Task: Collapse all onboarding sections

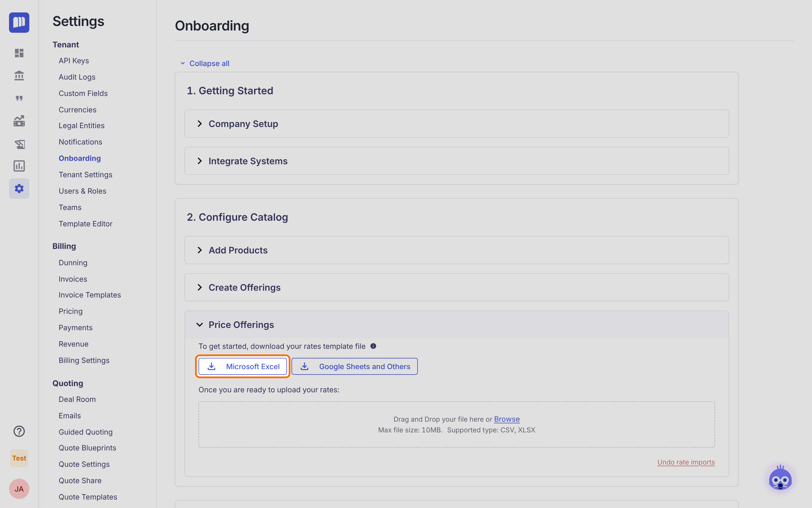Action: point(205,63)
